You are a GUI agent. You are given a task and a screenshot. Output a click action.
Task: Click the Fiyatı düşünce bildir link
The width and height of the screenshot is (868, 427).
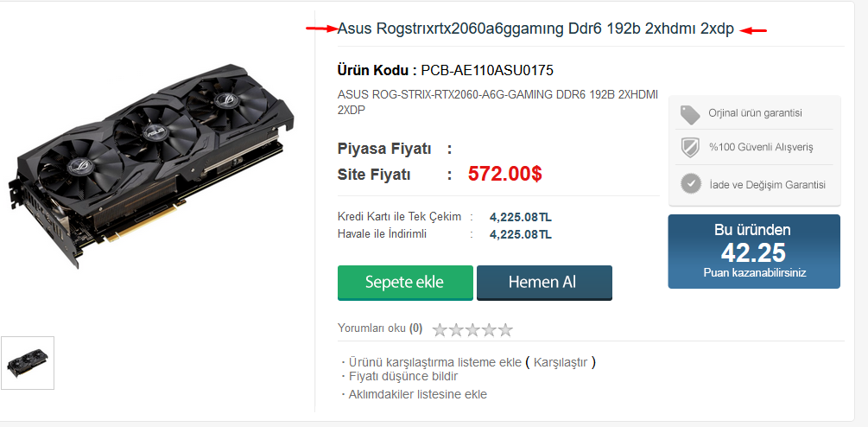click(403, 377)
